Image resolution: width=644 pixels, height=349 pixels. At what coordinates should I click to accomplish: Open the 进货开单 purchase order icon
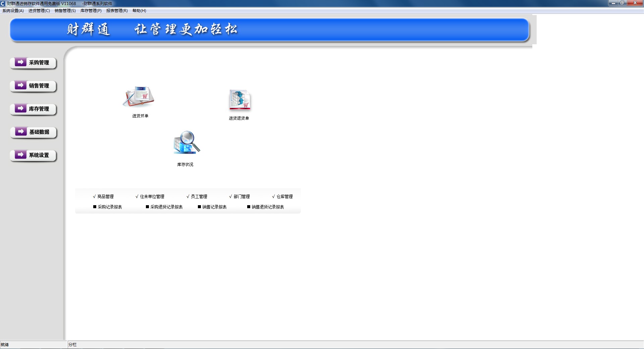pyautogui.click(x=139, y=97)
